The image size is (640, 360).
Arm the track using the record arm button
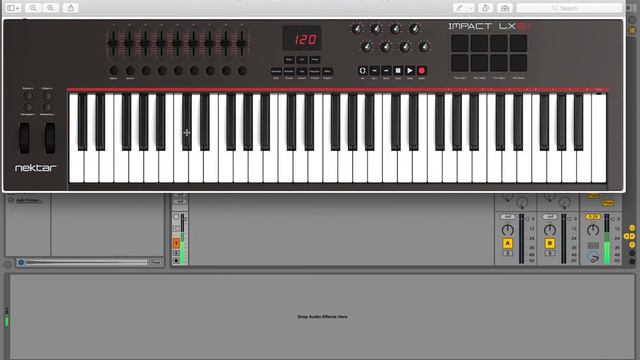pyautogui.click(x=176, y=261)
